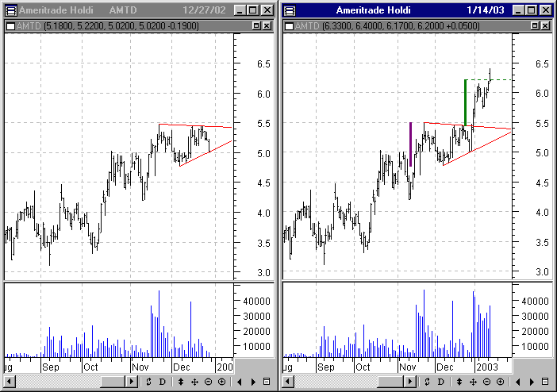Zoom in with plus icon in 12/27/02 chart
Screen dimensions: 557x392
(x=221, y=382)
